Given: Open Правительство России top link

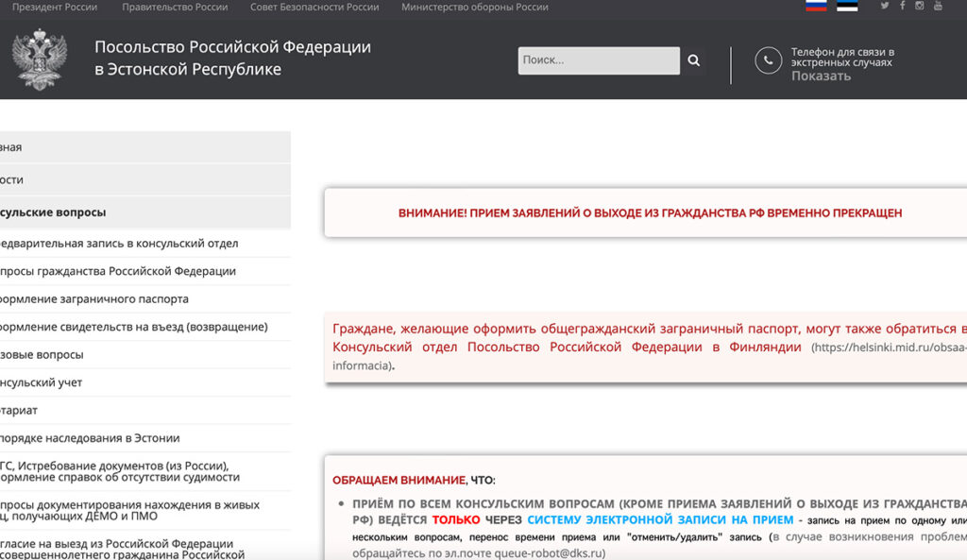Looking at the screenshot, I should 175,8.
